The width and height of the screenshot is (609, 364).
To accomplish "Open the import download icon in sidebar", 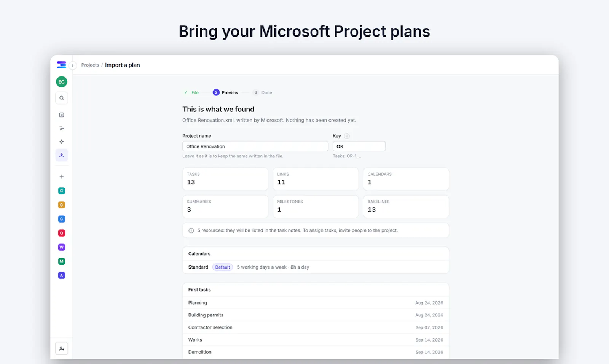I will point(62,155).
